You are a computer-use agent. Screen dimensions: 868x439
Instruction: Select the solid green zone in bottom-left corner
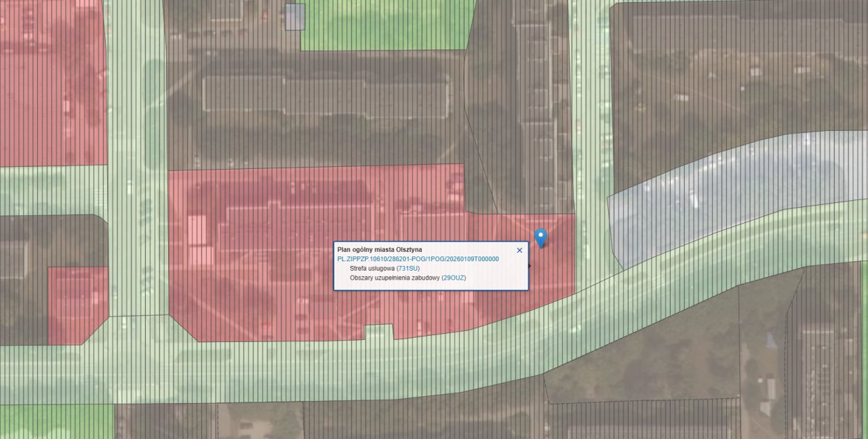point(56,421)
